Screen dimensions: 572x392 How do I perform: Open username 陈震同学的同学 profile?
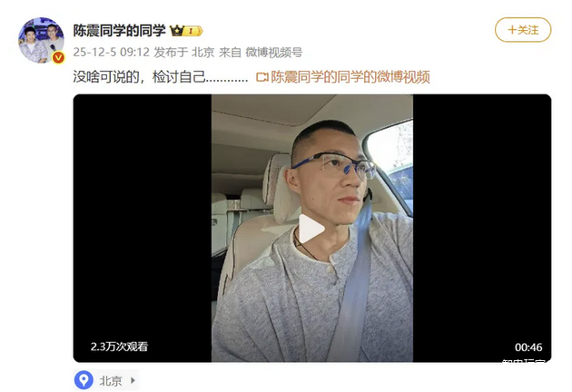click(119, 31)
